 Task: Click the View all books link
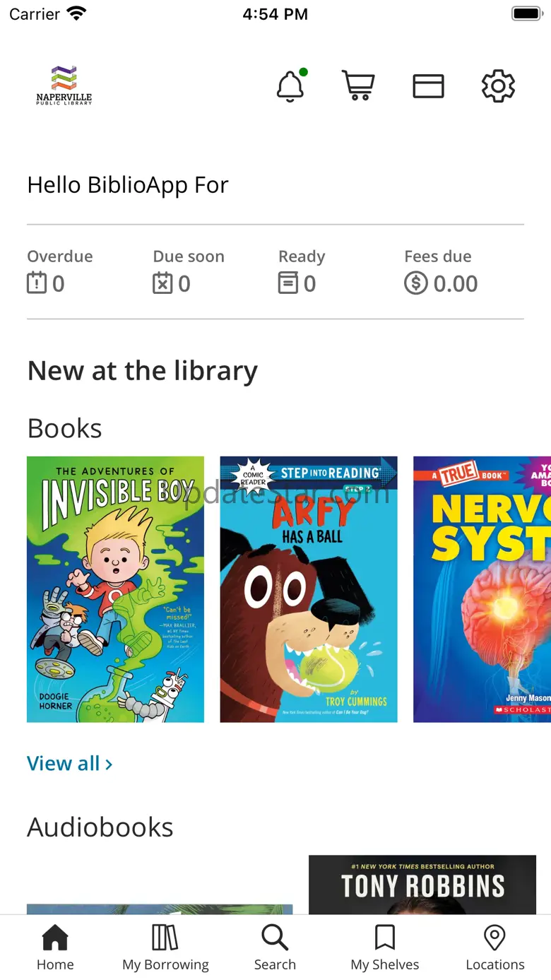click(x=70, y=764)
